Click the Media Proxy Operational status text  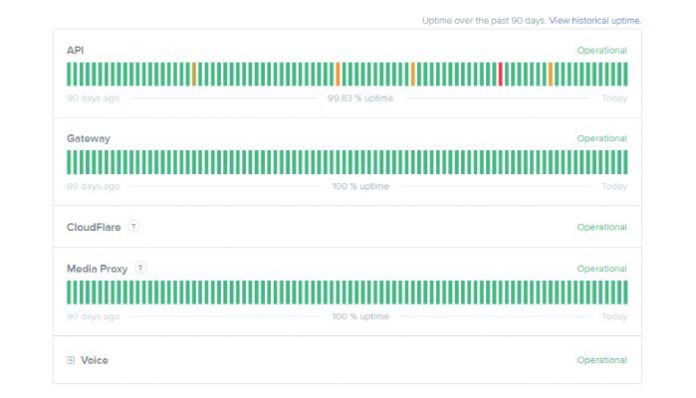click(x=602, y=269)
